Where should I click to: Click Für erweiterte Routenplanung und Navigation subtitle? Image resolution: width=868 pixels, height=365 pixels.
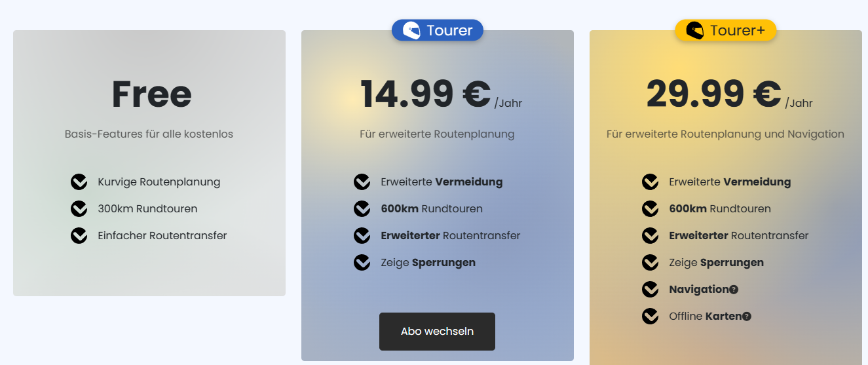[725, 134]
